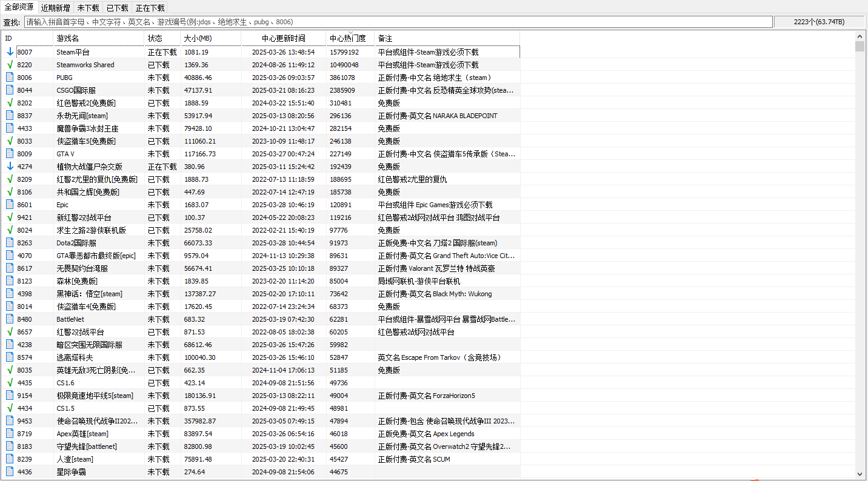The width and height of the screenshot is (868, 481).
Task: Sort by the 游戏名 column header
Action: pos(99,38)
